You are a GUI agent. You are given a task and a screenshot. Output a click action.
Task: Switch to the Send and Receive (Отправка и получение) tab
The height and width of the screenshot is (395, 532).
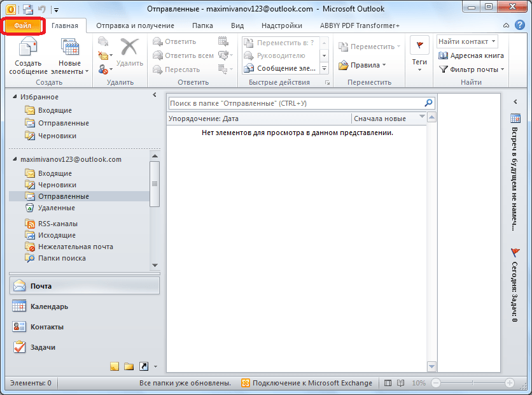pos(136,25)
